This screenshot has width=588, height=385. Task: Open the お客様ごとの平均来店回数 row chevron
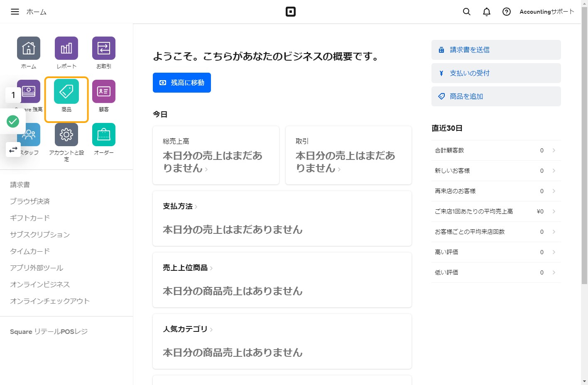click(554, 232)
